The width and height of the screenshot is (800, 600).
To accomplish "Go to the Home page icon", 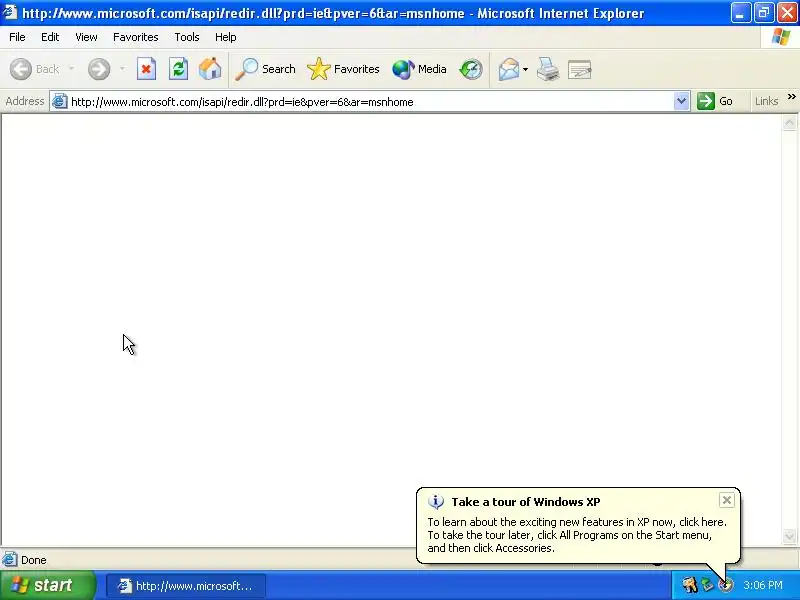I will point(210,69).
